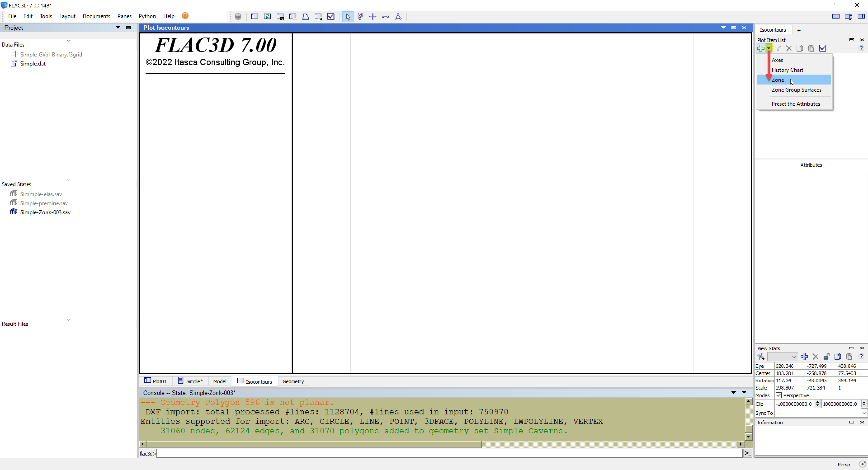
Task: Click the help question icon in Plot Item List
Action: click(x=861, y=48)
